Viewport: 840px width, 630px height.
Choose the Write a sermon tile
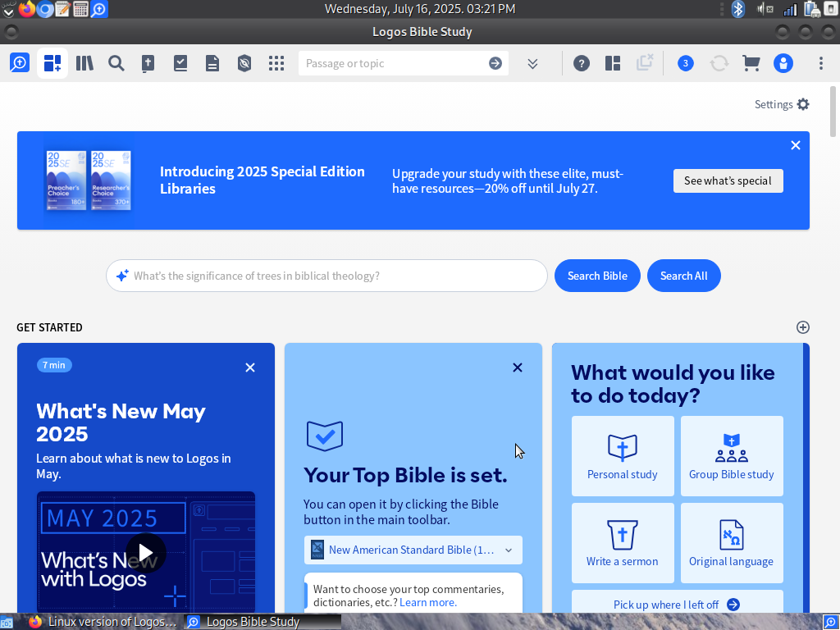[x=623, y=543]
